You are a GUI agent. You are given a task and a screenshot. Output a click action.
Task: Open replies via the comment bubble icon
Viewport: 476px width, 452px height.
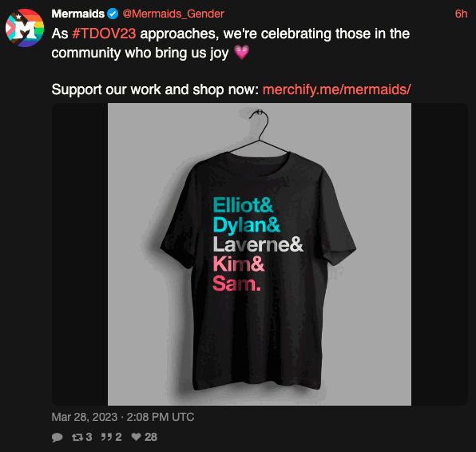click(x=57, y=437)
